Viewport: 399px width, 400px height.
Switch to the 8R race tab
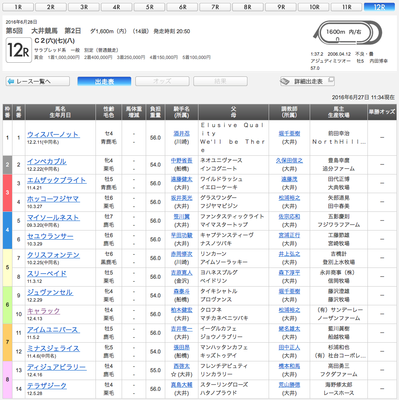[248, 7]
